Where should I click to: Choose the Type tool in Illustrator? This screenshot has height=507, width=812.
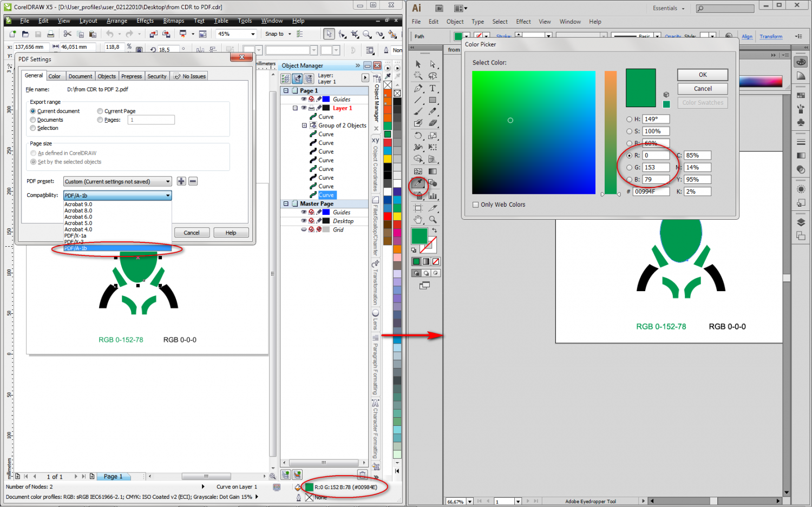[433, 88]
